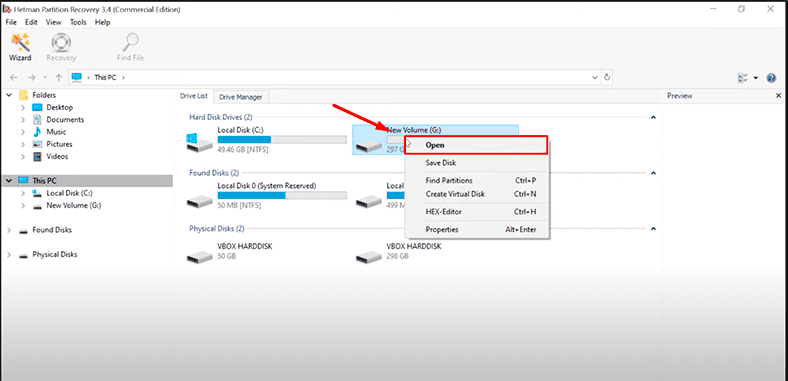Expand the Music tree node

tap(23, 132)
